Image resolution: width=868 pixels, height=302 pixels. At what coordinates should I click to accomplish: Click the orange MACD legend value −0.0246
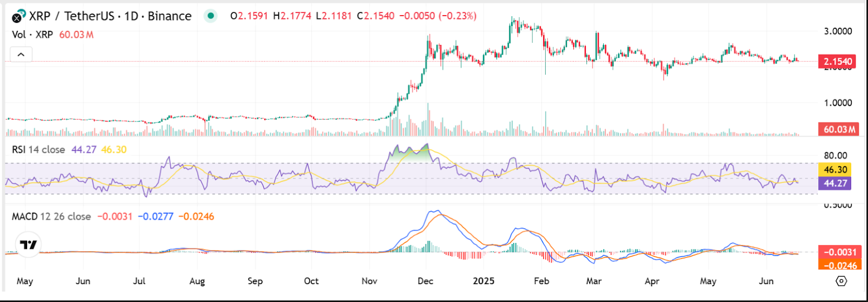(196, 216)
